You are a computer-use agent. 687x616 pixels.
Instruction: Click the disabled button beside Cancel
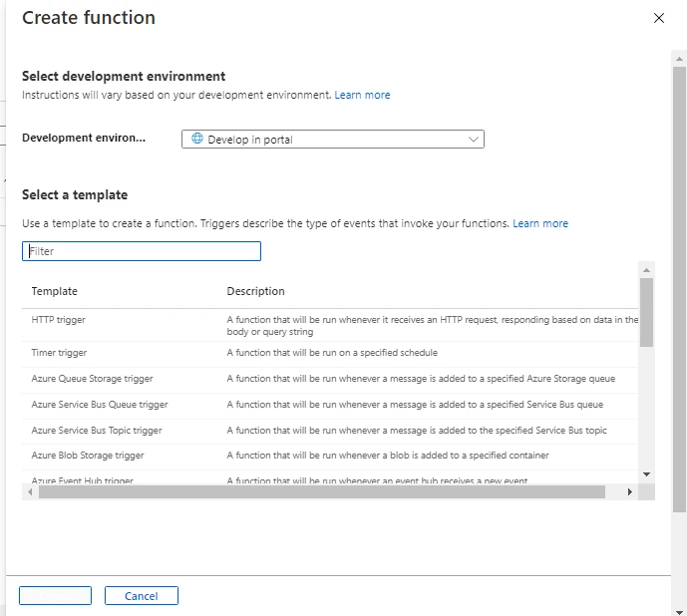click(x=55, y=596)
